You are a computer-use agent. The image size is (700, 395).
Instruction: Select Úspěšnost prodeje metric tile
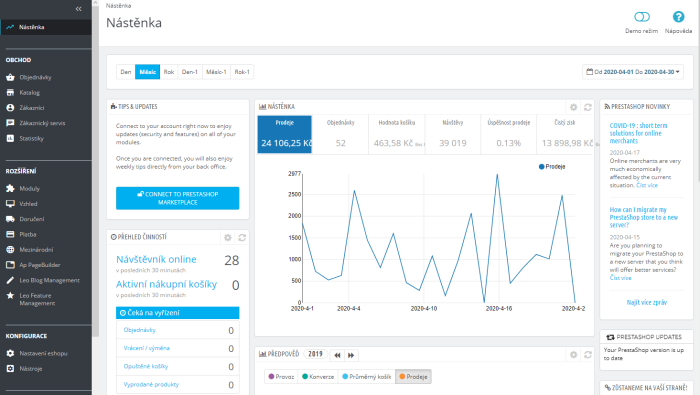(508, 134)
